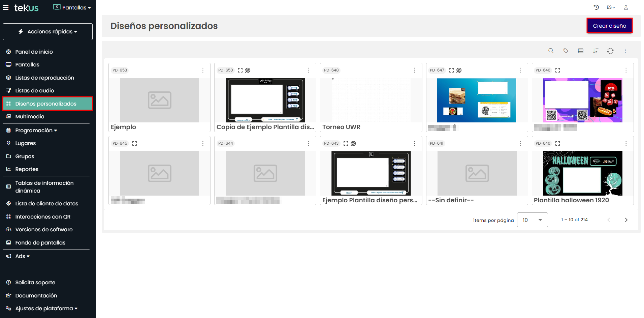
Task: Go to next page of designs
Action: 626,220
